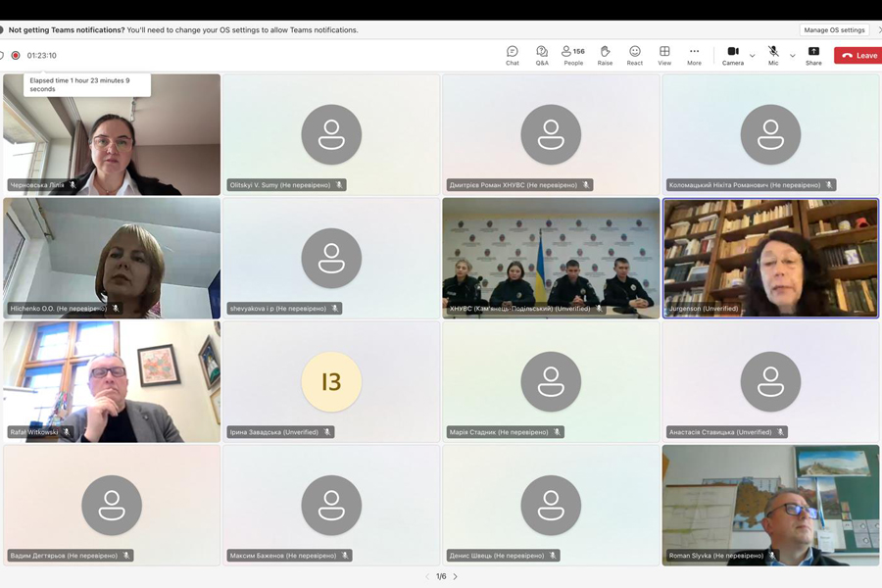Open the More actions menu
The height and width of the screenshot is (588, 882).
click(x=694, y=55)
